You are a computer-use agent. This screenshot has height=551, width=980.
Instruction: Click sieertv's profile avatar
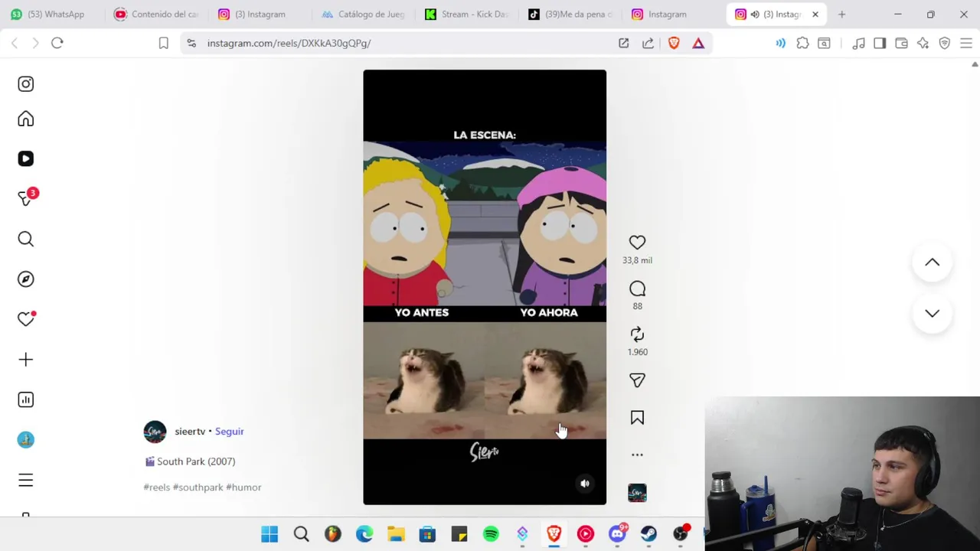click(x=155, y=432)
